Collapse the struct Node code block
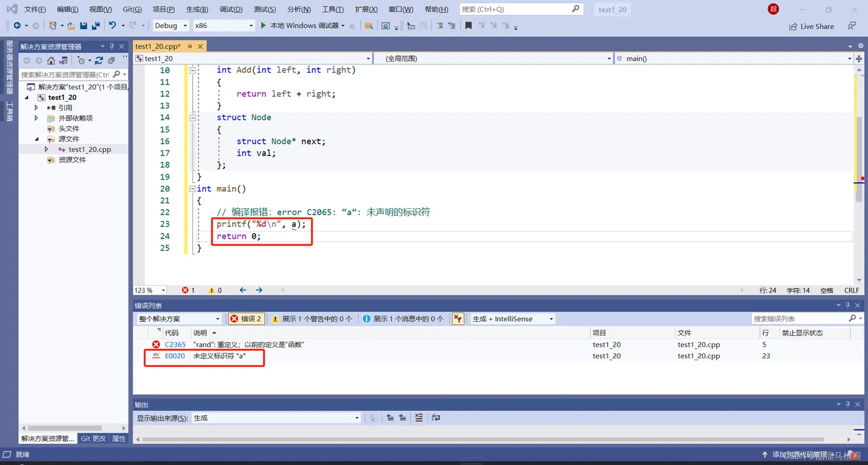 point(192,117)
